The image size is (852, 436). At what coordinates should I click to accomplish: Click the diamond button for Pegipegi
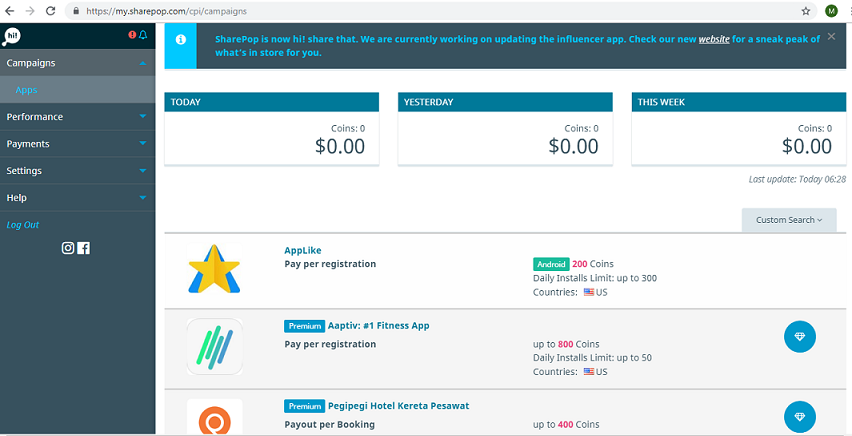point(799,416)
